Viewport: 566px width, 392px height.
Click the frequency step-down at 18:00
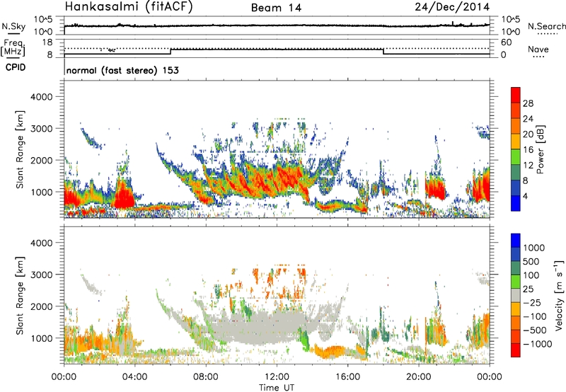click(383, 52)
